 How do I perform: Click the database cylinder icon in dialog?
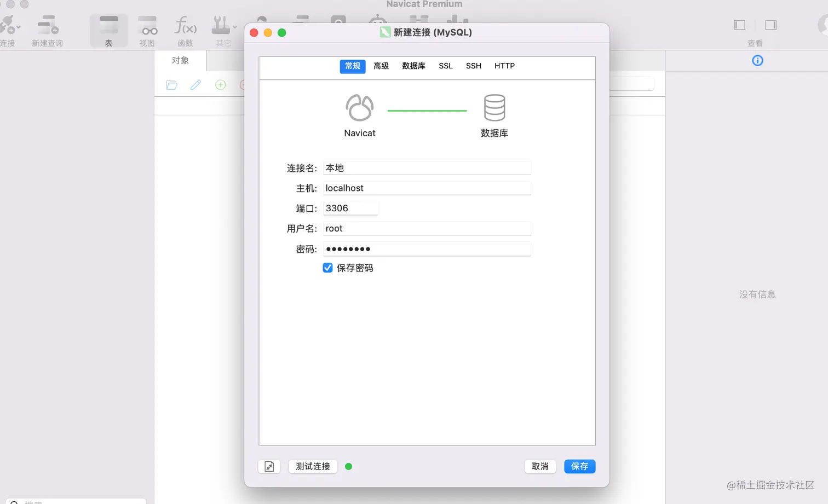(495, 108)
